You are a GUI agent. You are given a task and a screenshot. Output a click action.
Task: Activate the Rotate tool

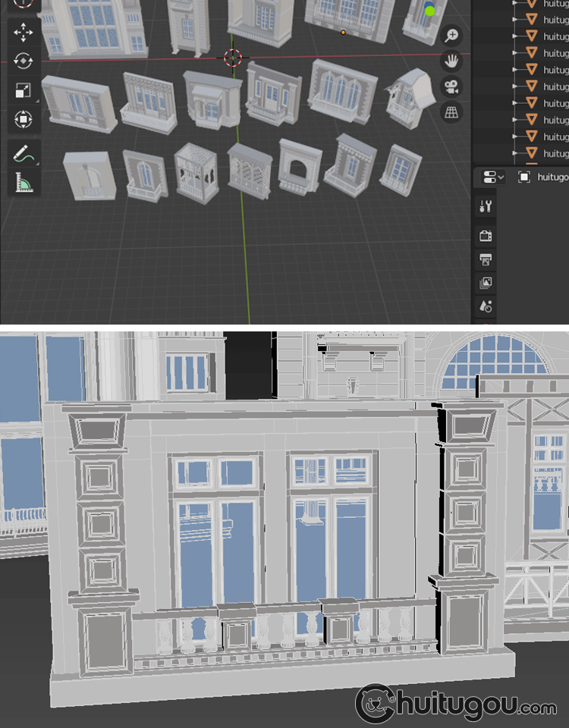(x=23, y=61)
